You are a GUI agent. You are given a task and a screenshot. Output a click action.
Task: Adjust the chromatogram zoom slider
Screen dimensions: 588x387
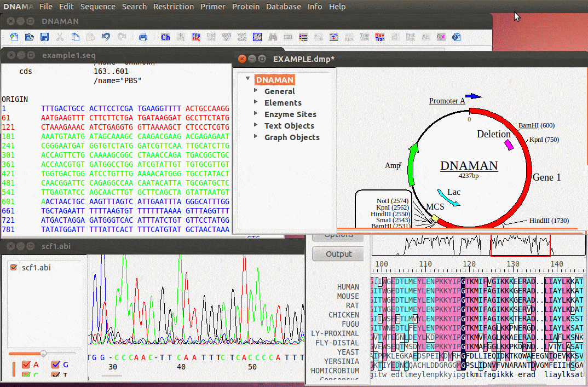click(43, 354)
